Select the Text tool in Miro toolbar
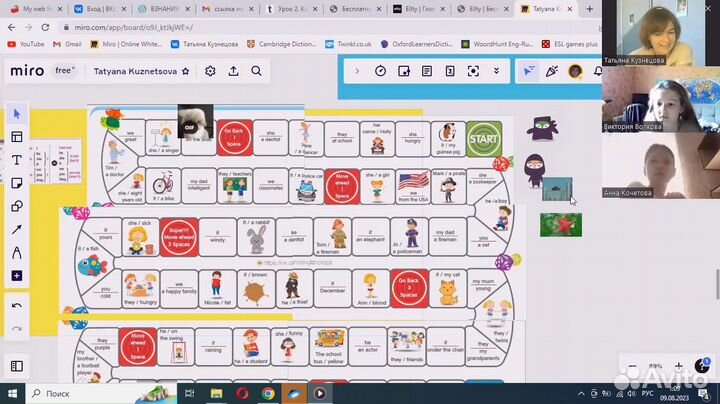 pyautogui.click(x=17, y=160)
